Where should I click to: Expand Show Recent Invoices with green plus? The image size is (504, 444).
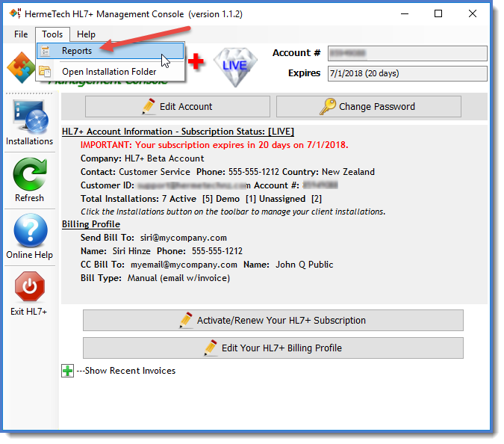[x=67, y=371]
